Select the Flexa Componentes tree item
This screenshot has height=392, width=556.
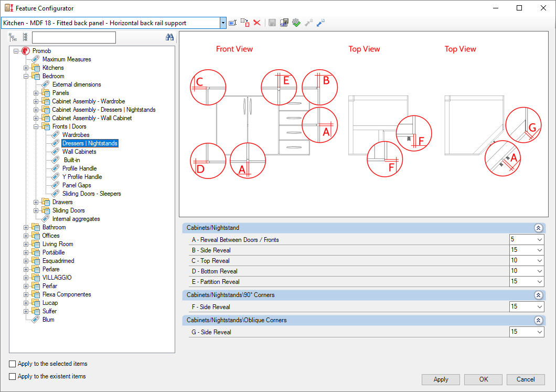pos(67,294)
